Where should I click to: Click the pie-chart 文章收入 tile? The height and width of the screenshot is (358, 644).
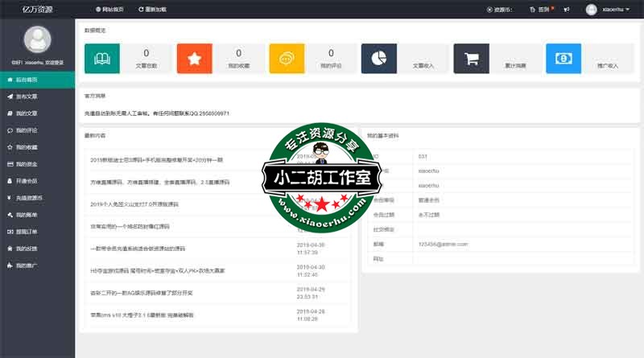(379, 59)
